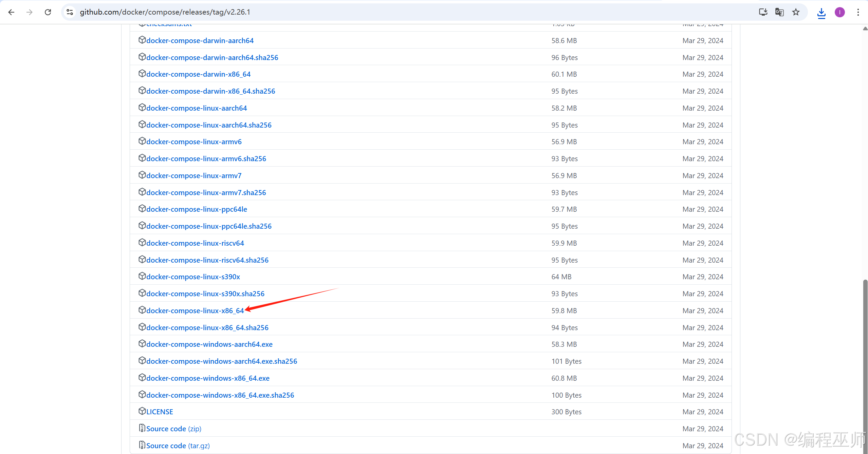Select the 101 Bytes size text
Viewport: 868px width, 454px height.
click(x=567, y=361)
